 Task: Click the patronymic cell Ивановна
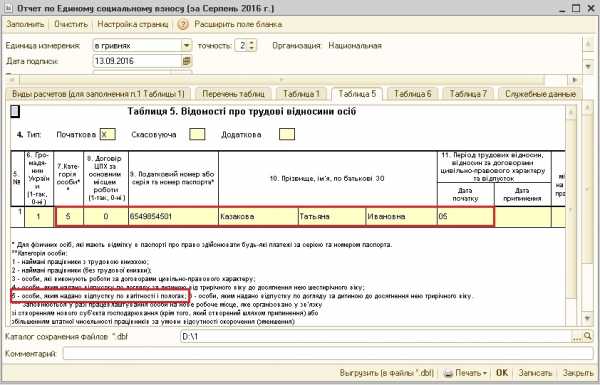point(401,217)
